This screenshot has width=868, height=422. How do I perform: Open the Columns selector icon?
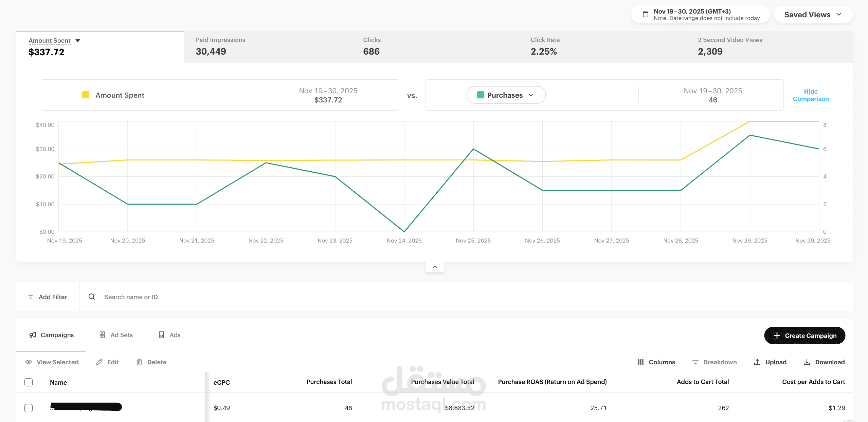click(x=641, y=362)
